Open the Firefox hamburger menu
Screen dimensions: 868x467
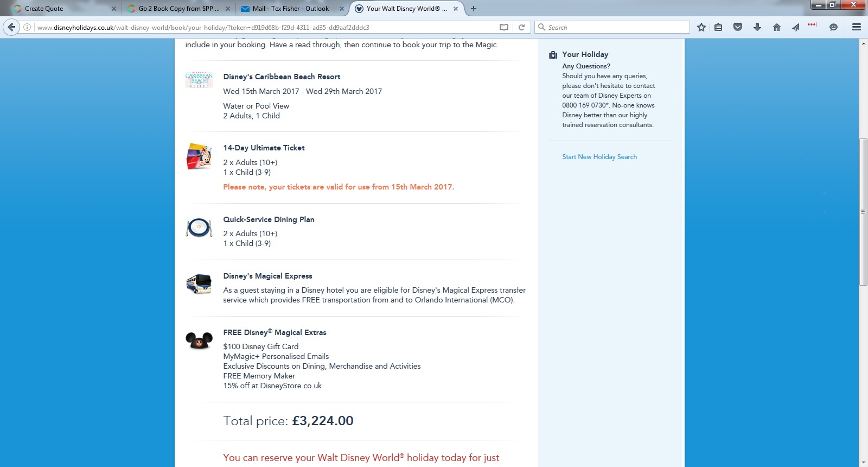(x=857, y=27)
